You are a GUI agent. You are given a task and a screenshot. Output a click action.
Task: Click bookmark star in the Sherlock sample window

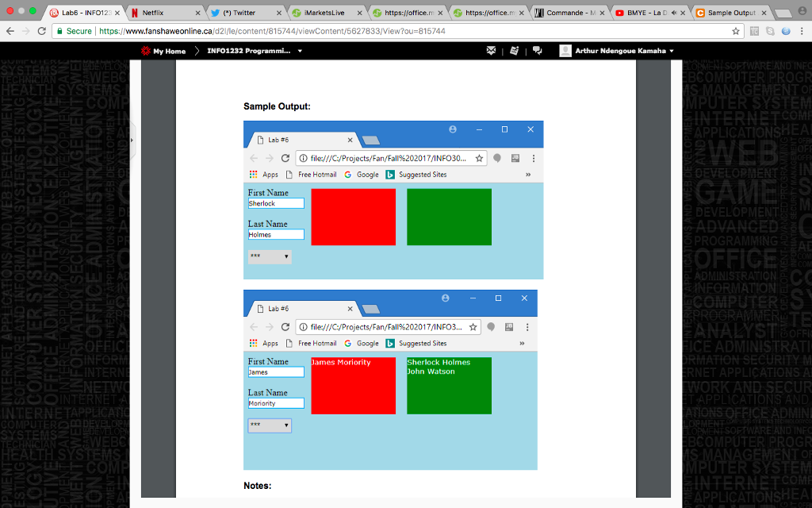[479, 158]
